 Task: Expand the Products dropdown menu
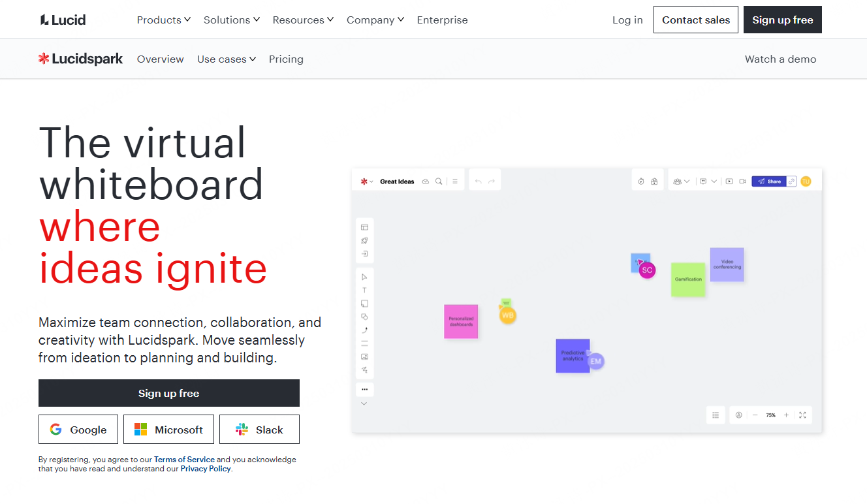point(163,20)
